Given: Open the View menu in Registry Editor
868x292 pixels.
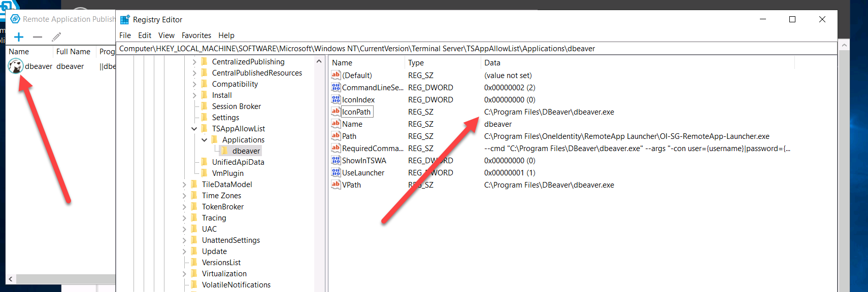Looking at the screenshot, I should (166, 35).
